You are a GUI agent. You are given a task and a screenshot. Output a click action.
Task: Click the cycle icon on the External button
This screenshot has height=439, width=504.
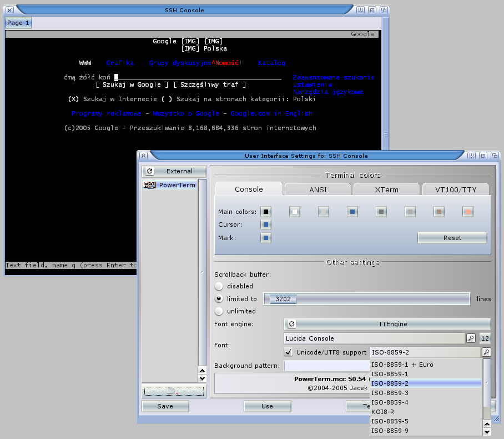[x=150, y=171]
